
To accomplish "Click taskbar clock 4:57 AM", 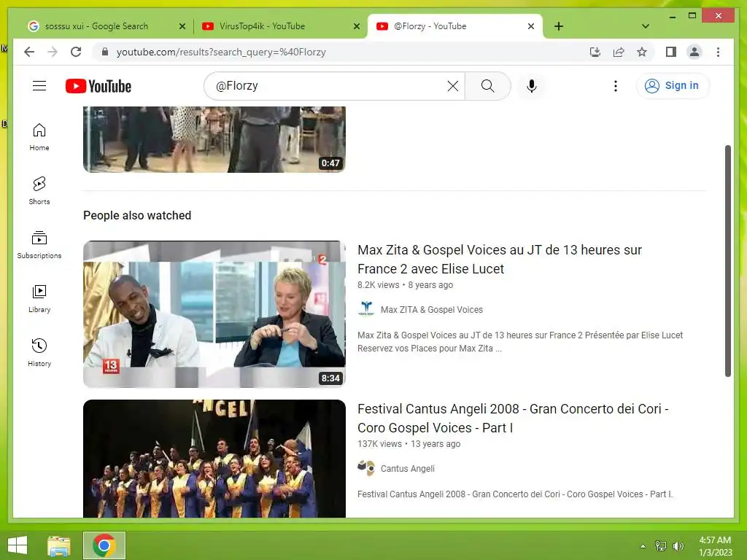I will coord(715,546).
